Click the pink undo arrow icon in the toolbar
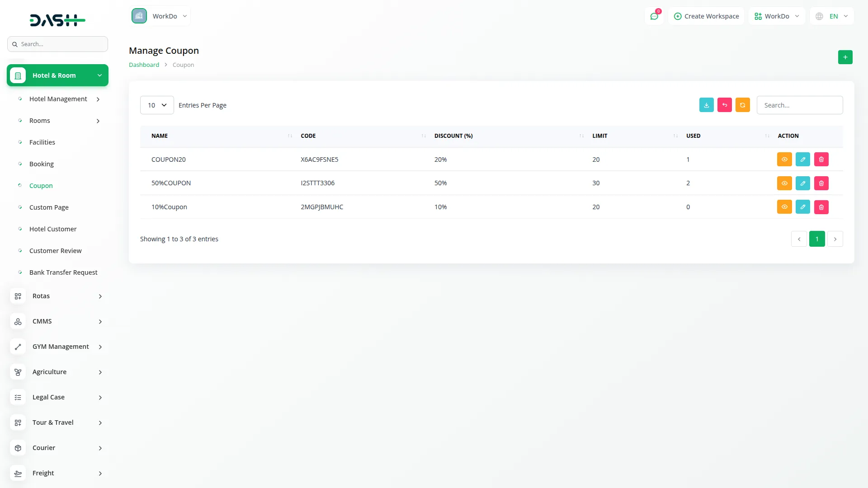 coord(724,105)
